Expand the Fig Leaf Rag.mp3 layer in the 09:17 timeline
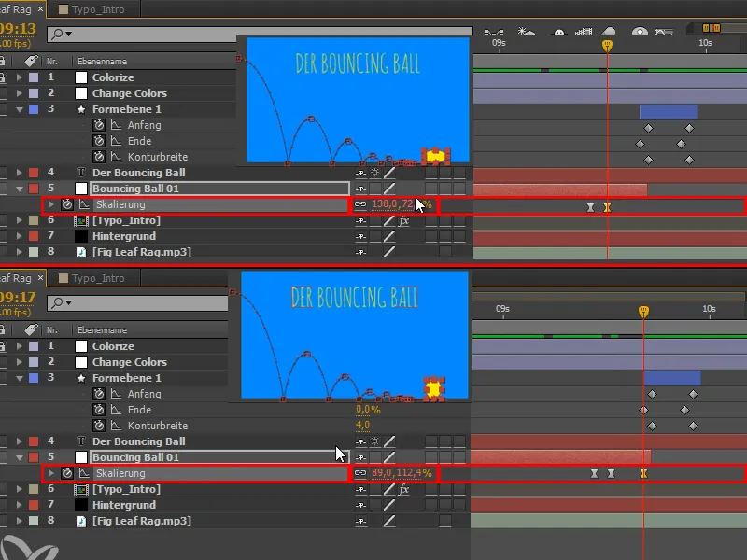The height and width of the screenshot is (560, 747). (x=19, y=521)
